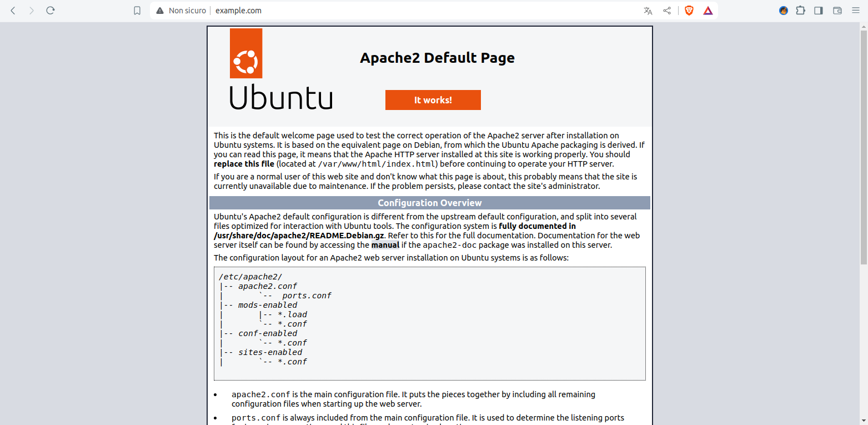Go back to the previous page
This screenshot has height=425, width=868.
click(13, 11)
